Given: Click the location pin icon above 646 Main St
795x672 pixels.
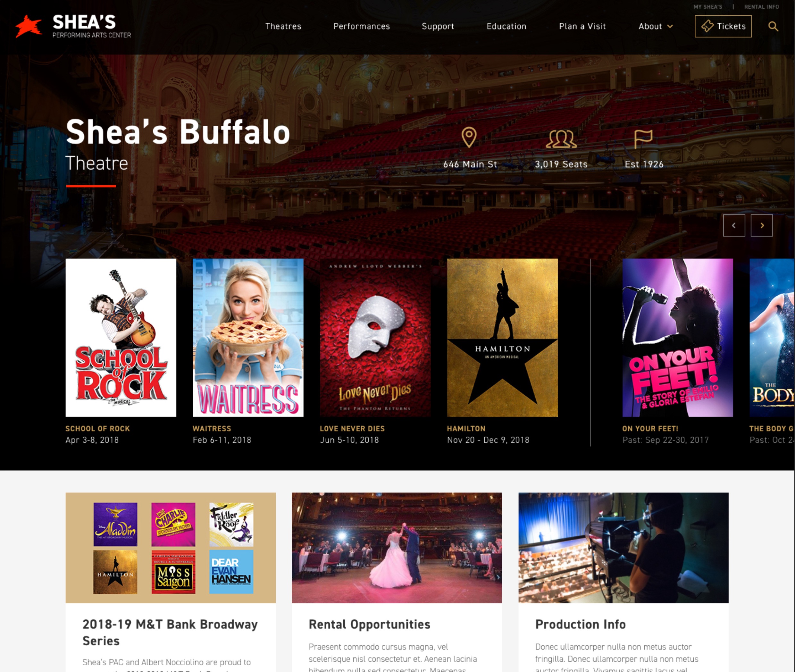Looking at the screenshot, I should pyautogui.click(x=469, y=138).
